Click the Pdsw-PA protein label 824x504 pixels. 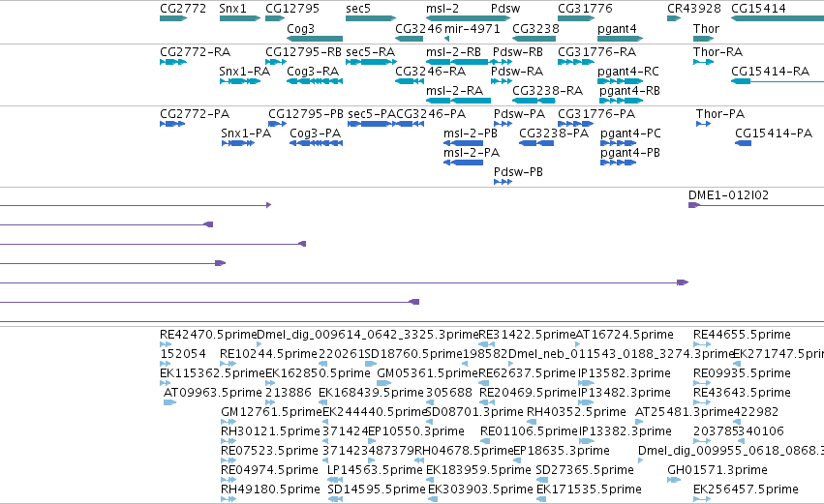click(519, 114)
